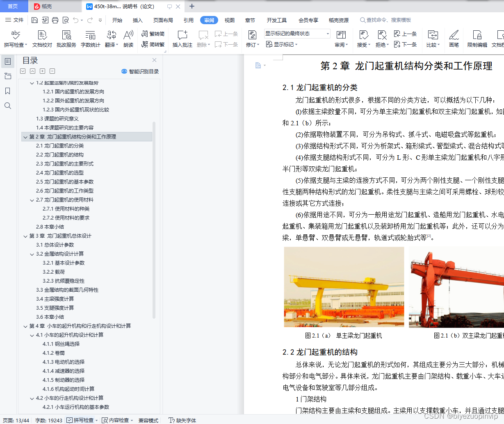Viewport: 504px width, 424px height.
Task: Click the collapse-all minus icon under 目录
Action: [x=52, y=71]
